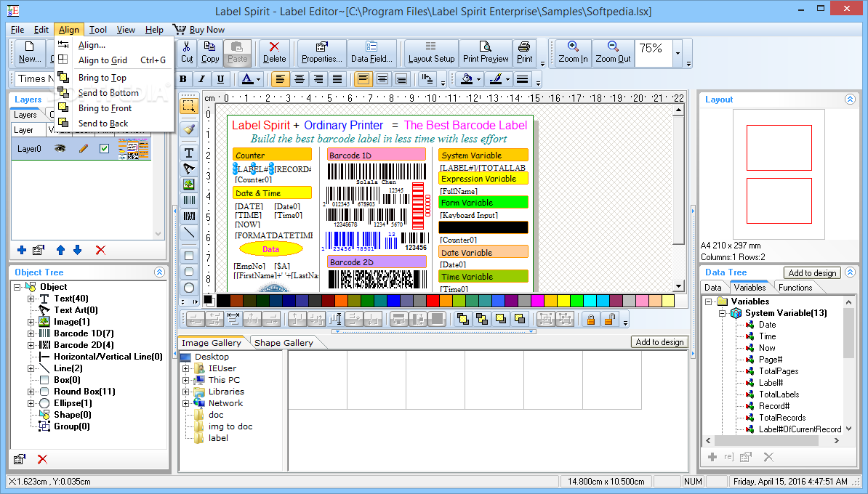Select the 'img to doc' folder
This screenshot has height=494, width=868.
(230, 426)
